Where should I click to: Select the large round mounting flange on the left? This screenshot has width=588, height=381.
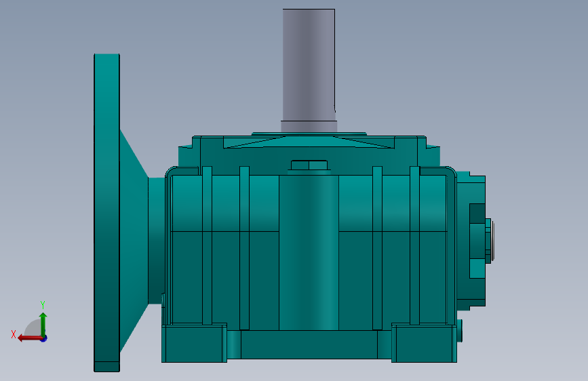tap(107, 213)
